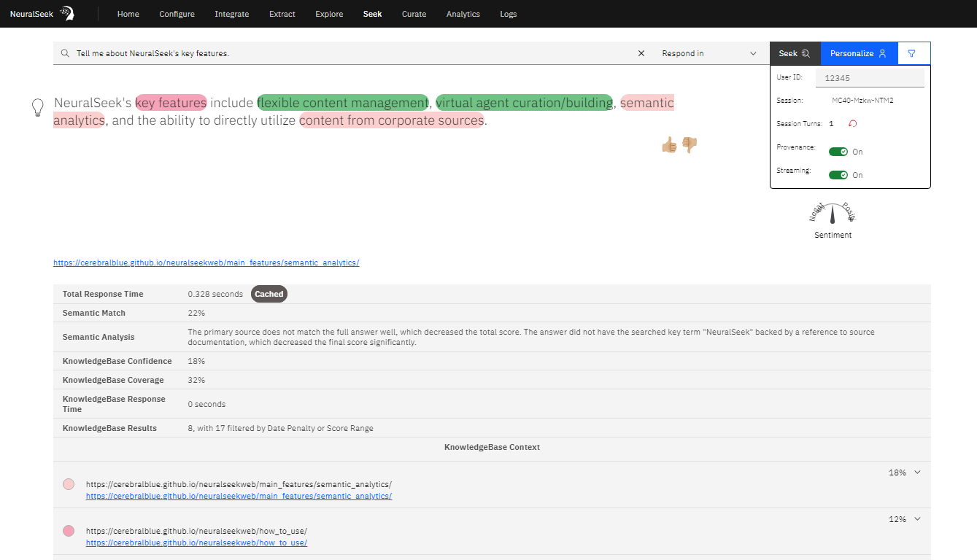Expand the how_to_use 12% context row
977x560 pixels.
(917, 519)
